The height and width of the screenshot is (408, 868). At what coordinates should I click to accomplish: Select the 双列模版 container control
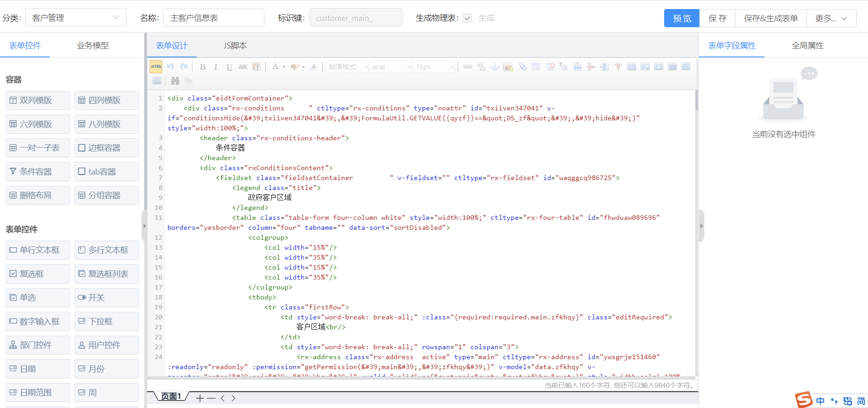click(38, 100)
